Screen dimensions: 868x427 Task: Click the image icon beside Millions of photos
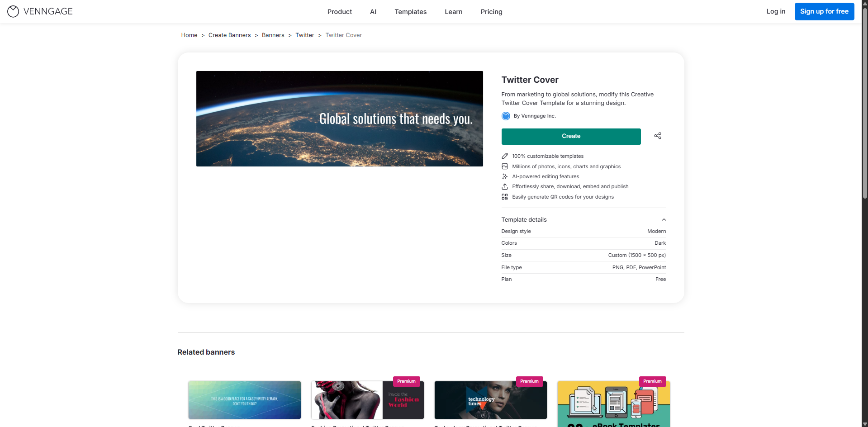pyautogui.click(x=505, y=166)
